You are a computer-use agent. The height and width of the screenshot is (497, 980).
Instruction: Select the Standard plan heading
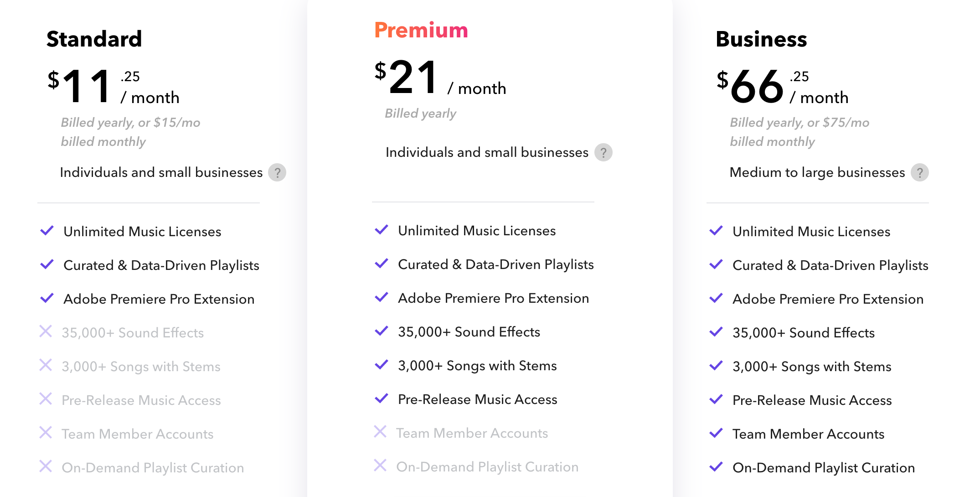point(94,39)
